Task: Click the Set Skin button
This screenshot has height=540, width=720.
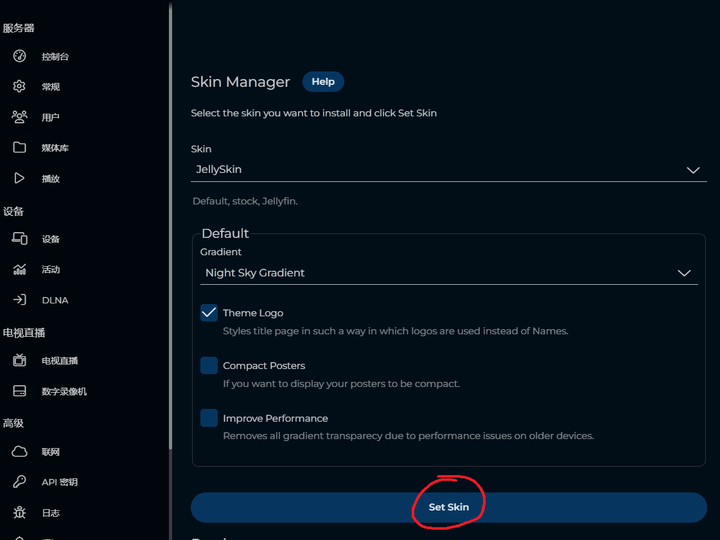Action: pos(449,507)
